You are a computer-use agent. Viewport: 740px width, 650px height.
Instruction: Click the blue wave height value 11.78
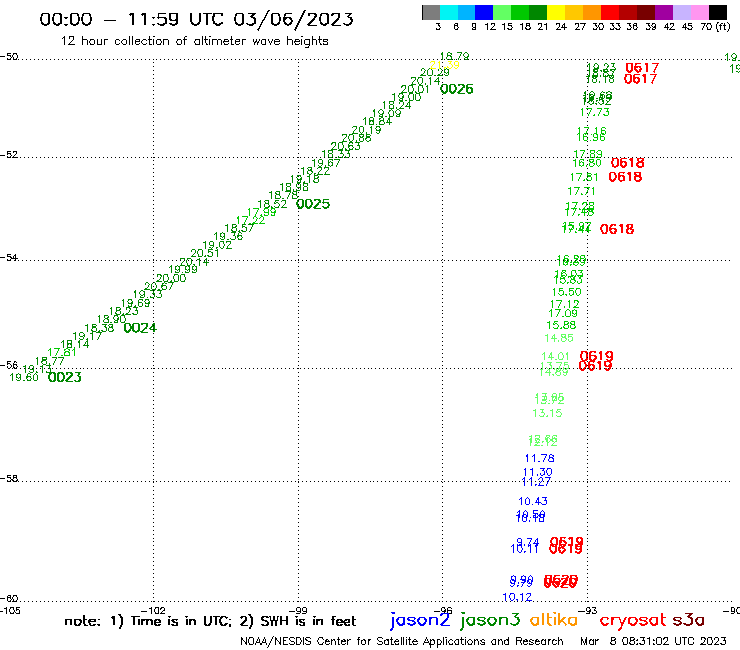(539, 458)
